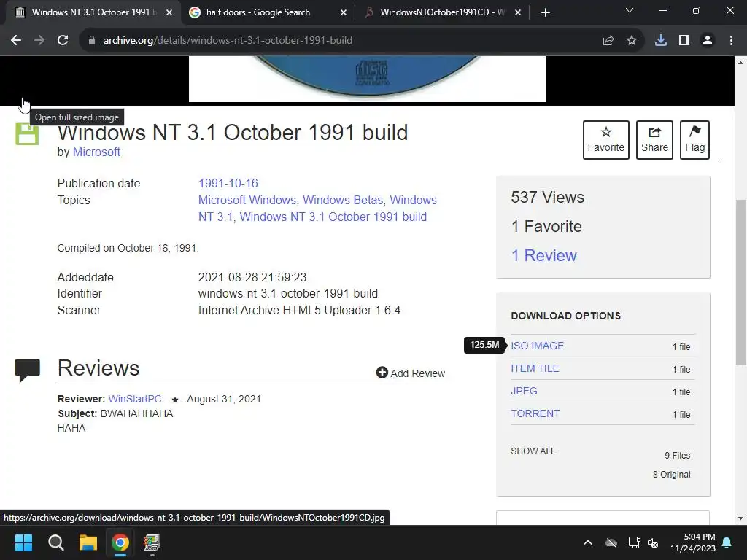Image resolution: width=747 pixels, height=560 pixels.
Task: Click the share page icon in address bar
Action: 608,41
